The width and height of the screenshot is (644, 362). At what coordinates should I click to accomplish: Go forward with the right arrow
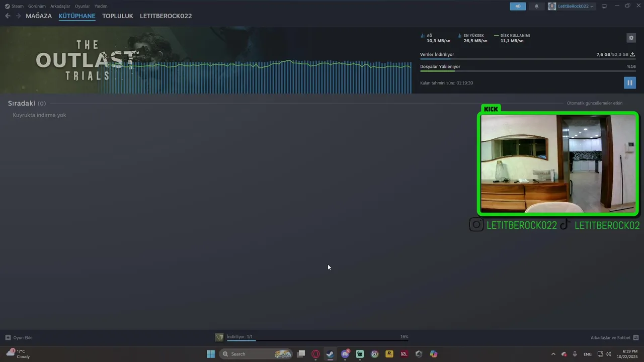point(19,16)
